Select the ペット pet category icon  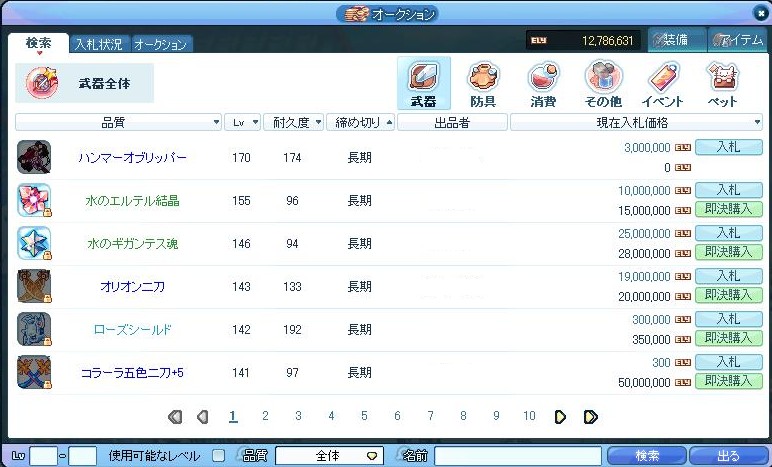(x=722, y=83)
